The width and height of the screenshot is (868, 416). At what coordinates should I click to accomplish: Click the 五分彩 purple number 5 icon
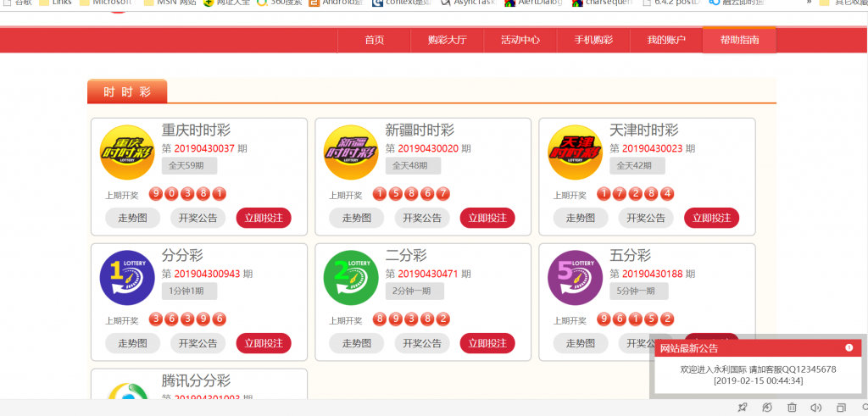click(x=575, y=278)
